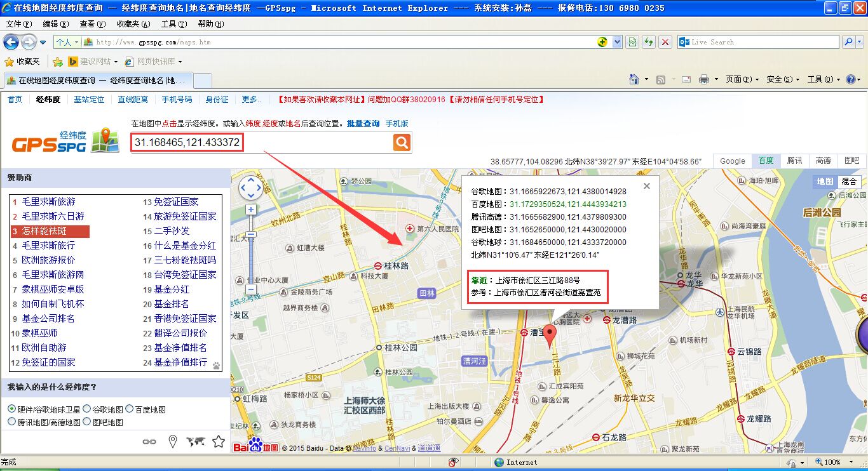This screenshot has height=471, width=868.
Task: Select 图吧地图 coordinate type radio
Action: (87, 421)
